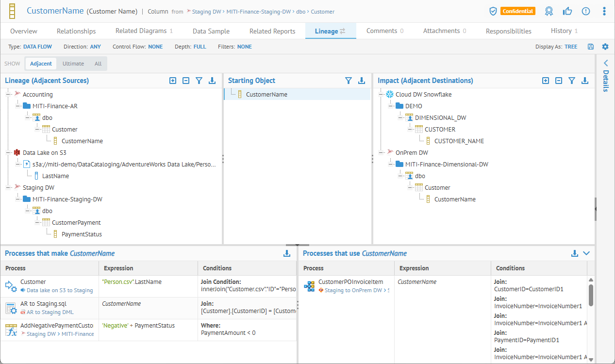This screenshot has height=364, width=615.
Task: Click the thumbs up endorse icon
Action: coord(567,11)
